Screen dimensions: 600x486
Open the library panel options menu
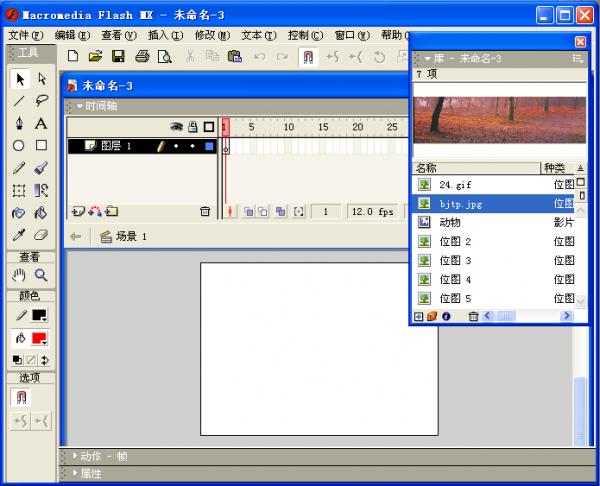click(577, 59)
